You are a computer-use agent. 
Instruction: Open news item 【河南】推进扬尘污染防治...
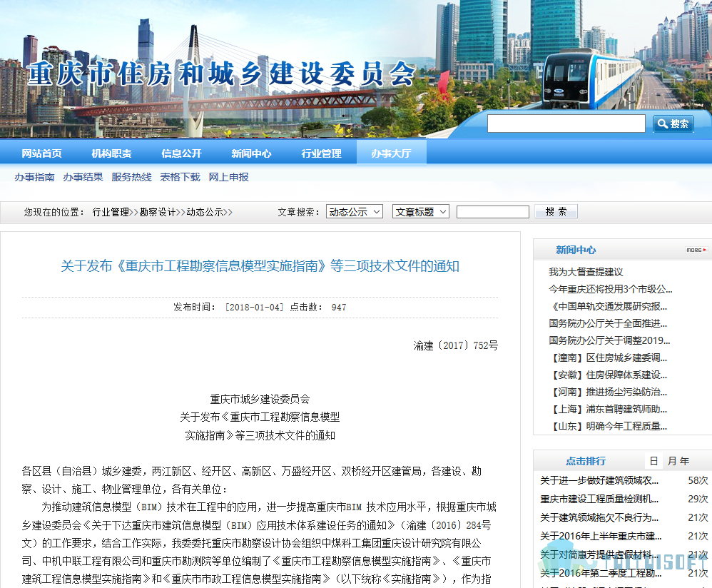pos(608,392)
